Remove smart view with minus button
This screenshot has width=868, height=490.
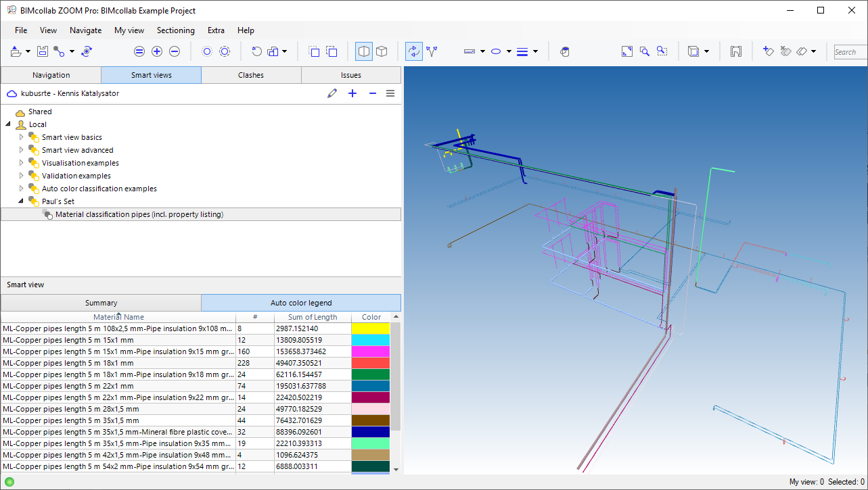373,93
